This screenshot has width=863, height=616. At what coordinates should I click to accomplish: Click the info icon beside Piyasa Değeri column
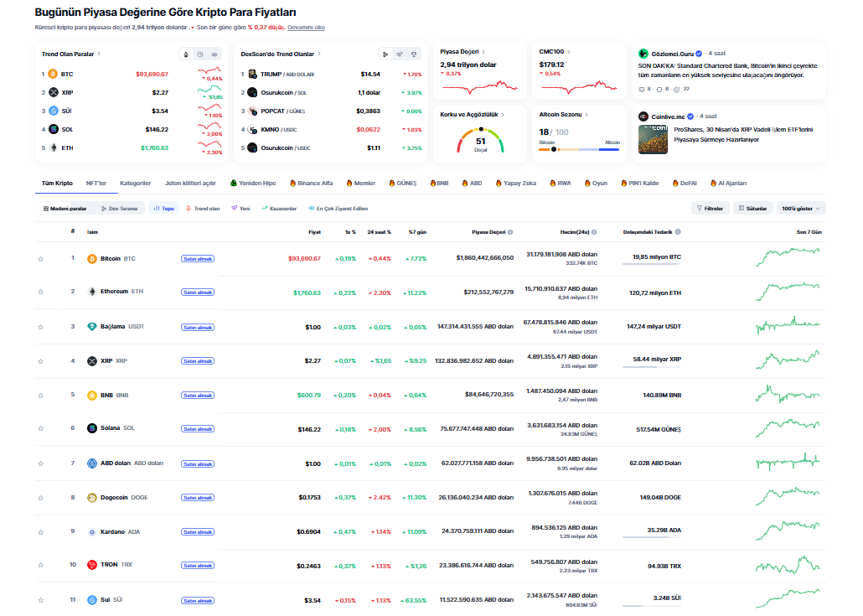click(510, 231)
